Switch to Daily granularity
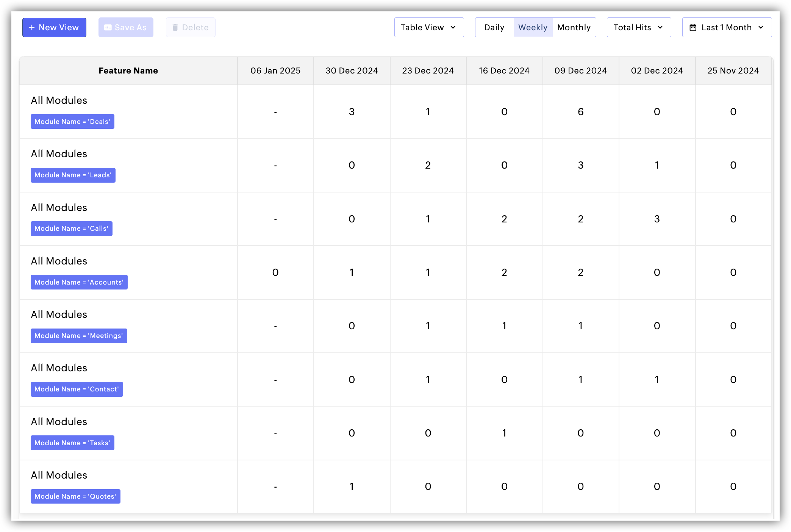 click(494, 28)
